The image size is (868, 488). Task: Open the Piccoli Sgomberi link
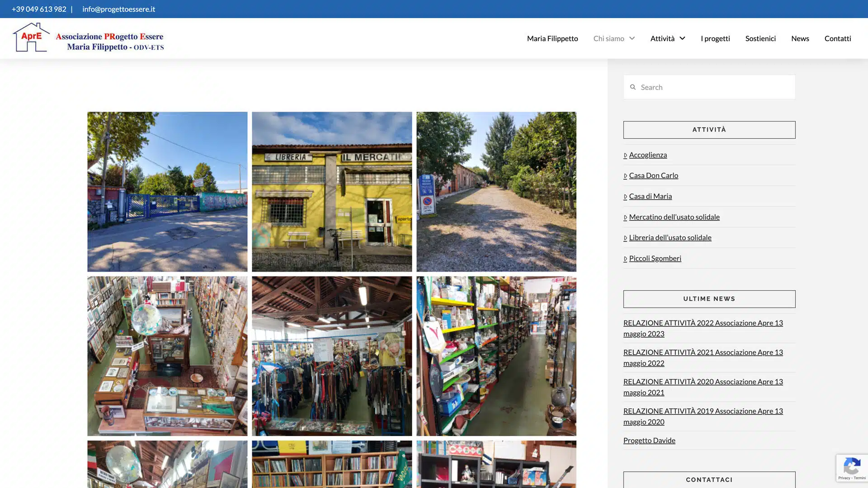655,258
